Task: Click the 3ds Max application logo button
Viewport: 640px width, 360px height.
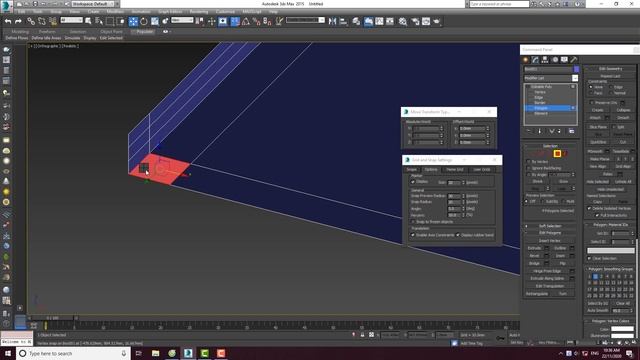Action: coord(6,7)
